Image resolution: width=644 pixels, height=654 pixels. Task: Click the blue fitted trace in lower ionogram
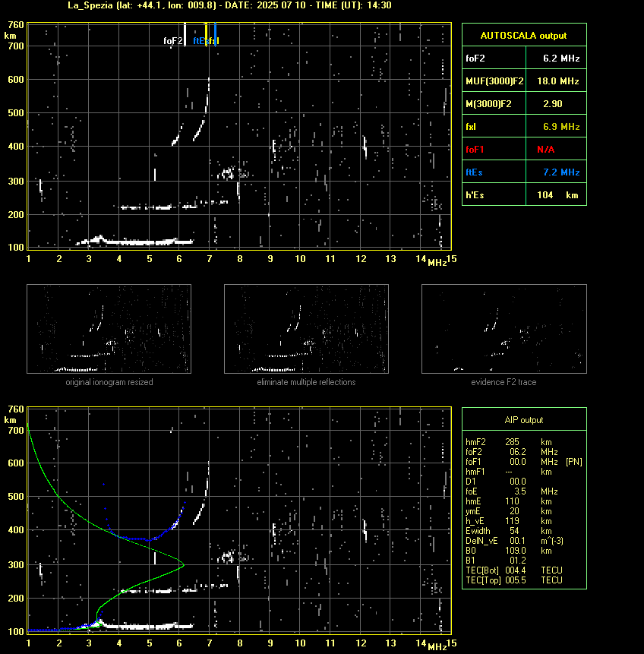(149, 540)
